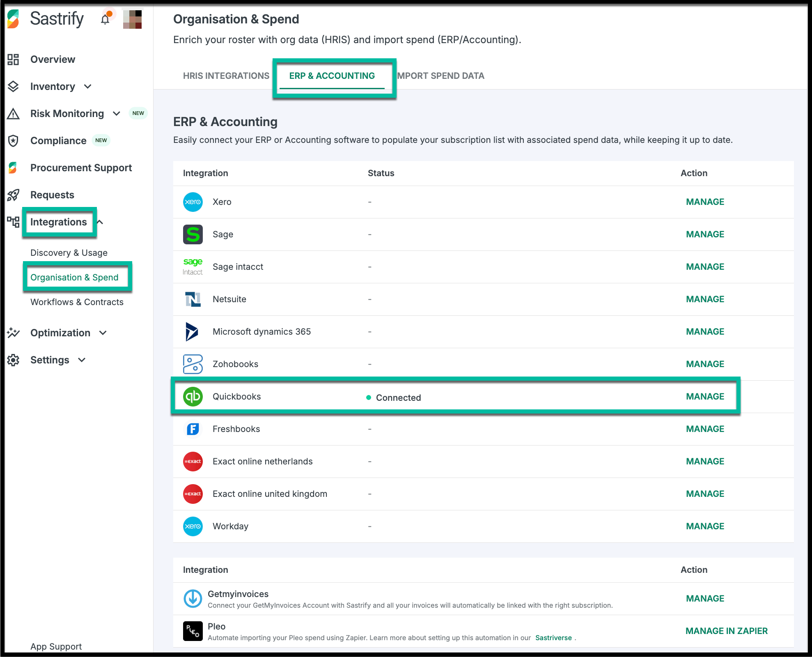812x657 pixels.
Task: Open the Requests page
Action: [53, 195]
